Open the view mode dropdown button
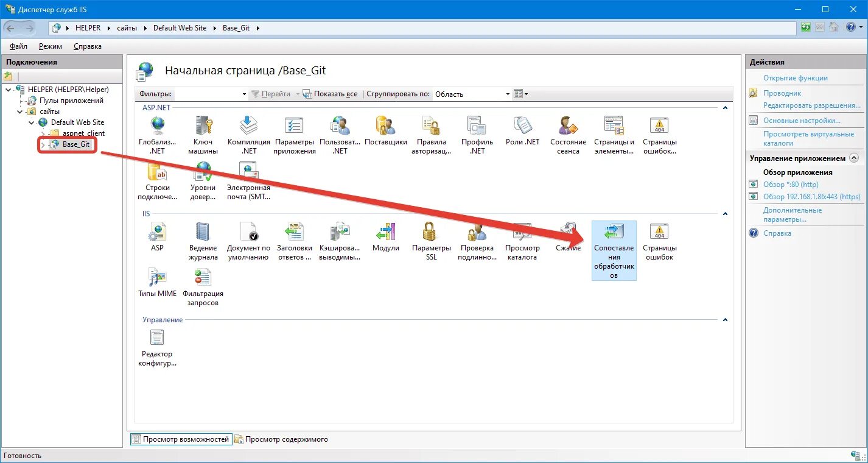 (520, 94)
